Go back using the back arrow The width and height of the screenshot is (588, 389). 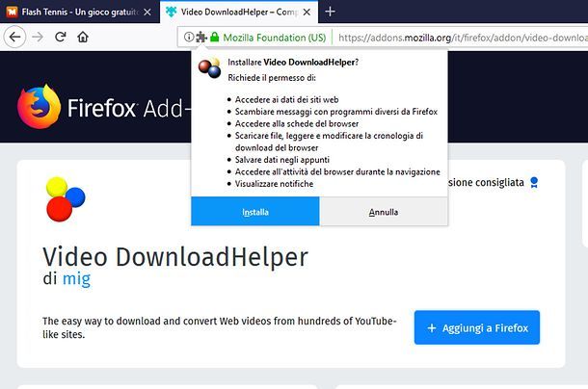point(14,38)
